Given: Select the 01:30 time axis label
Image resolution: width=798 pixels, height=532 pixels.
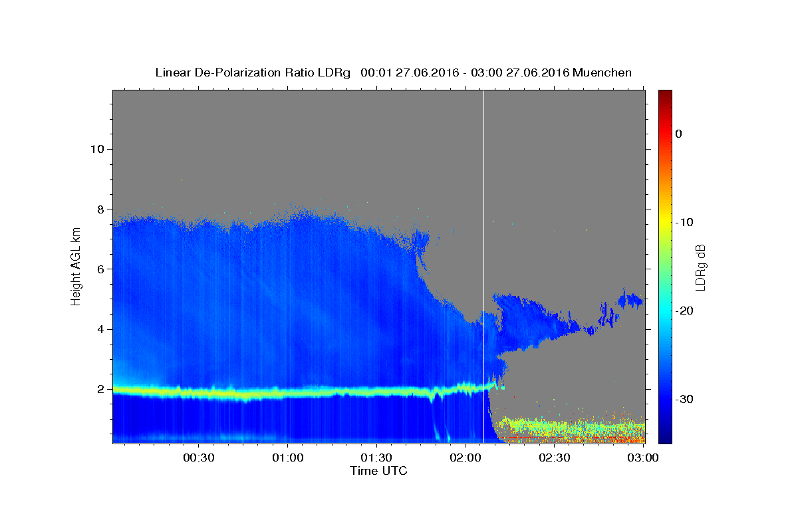Looking at the screenshot, I should [x=377, y=458].
